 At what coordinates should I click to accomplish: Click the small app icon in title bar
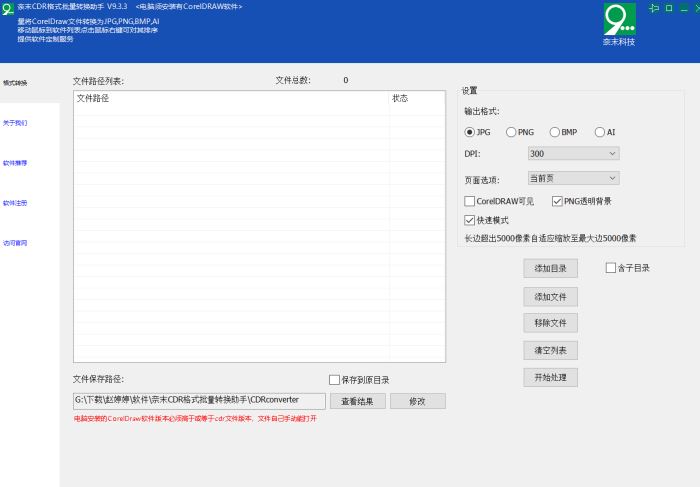click(8, 8)
